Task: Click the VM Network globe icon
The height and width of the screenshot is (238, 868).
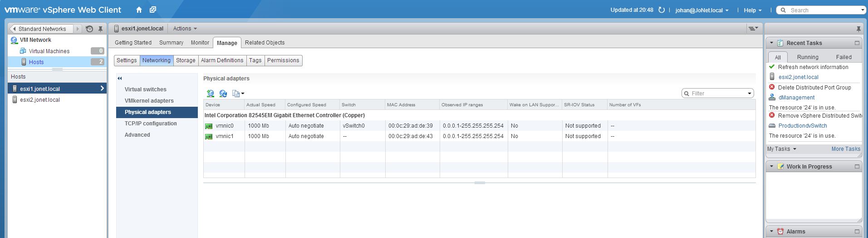Action: (x=14, y=40)
